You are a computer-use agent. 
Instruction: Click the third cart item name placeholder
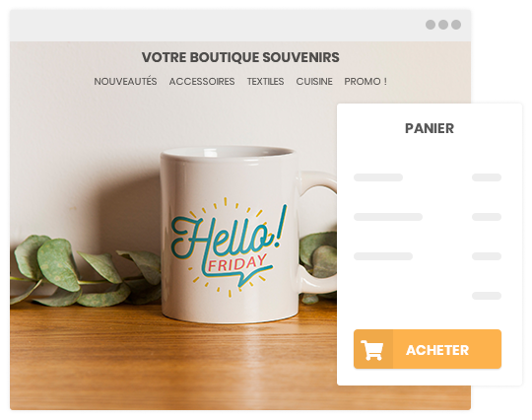click(383, 256)
